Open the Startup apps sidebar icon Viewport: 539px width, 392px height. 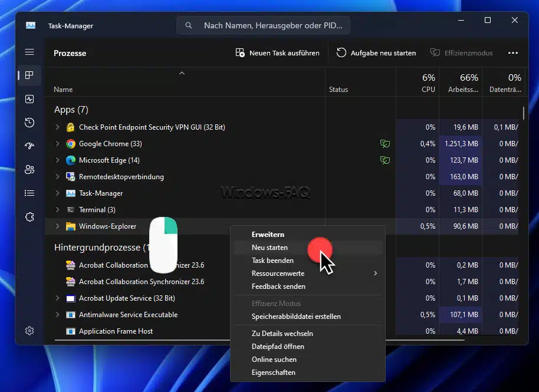pyautogui.click(x=29, y=146)
